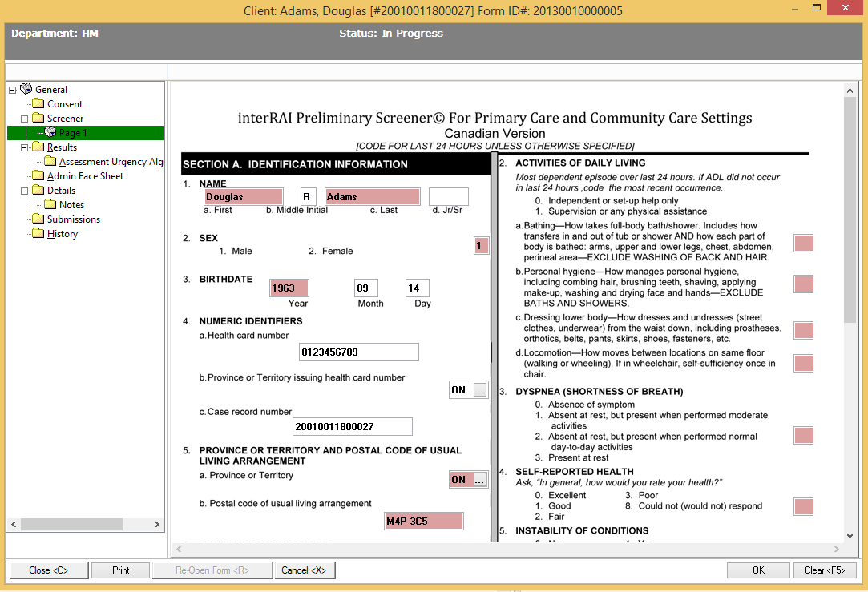Open Submissions in the tree
Image resolution: width=868 pixels, height=592 pixels.
coord(74,219)
